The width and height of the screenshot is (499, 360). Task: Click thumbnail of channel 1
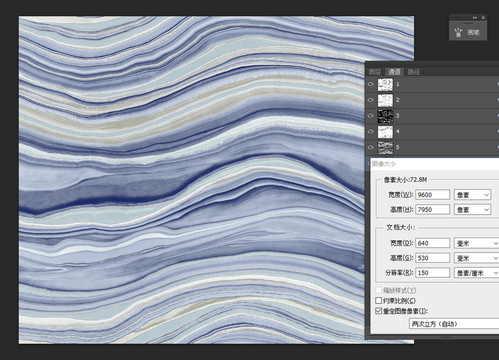pos(385,85)
